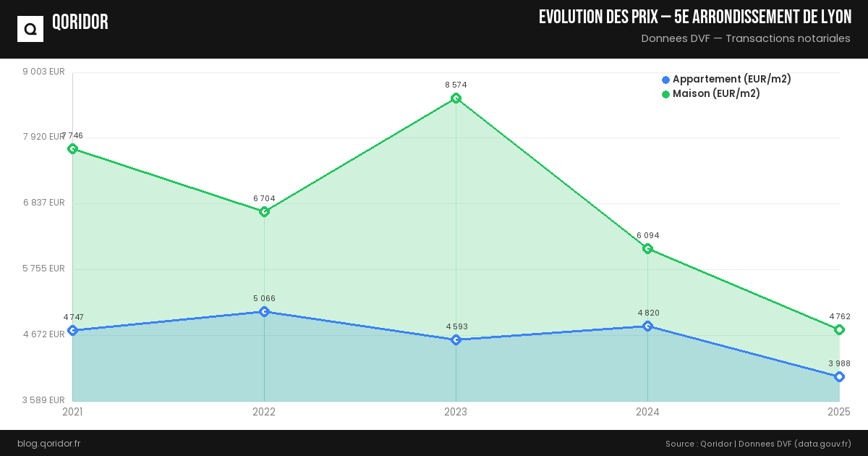Select the Appartement 2025 point 3 988

click(x=839, y=377)
